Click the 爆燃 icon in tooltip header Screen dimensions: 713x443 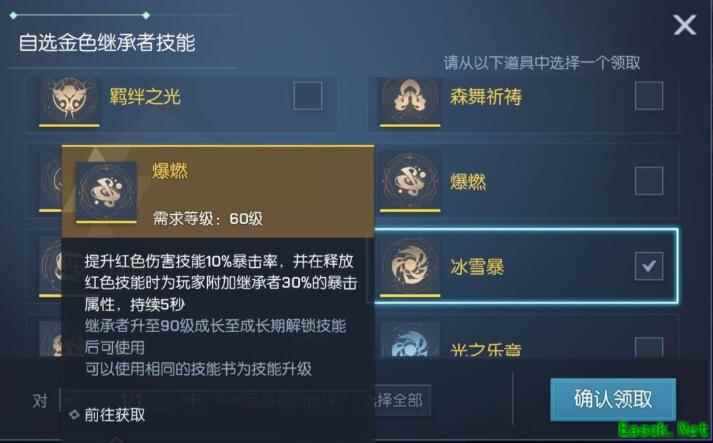106,191
